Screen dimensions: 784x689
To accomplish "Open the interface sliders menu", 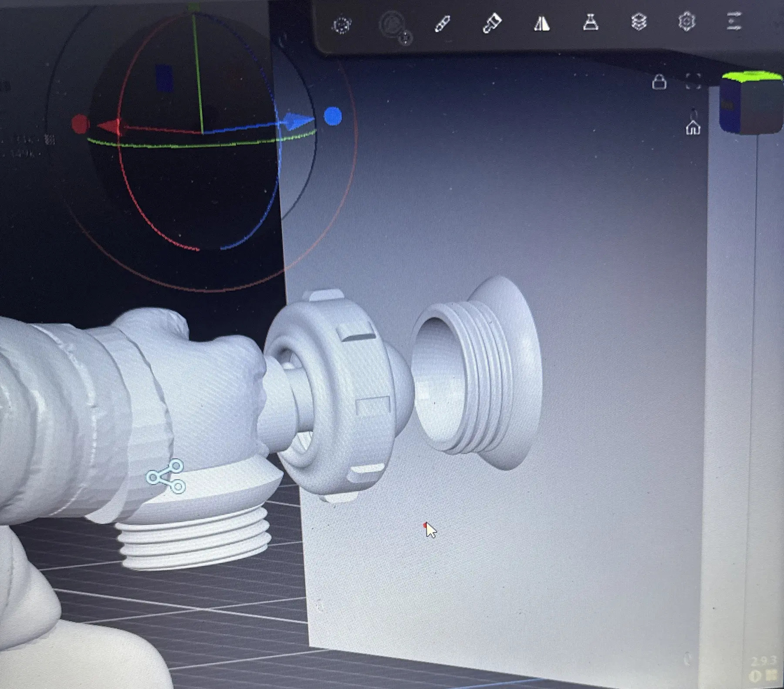I will (734, 21).
